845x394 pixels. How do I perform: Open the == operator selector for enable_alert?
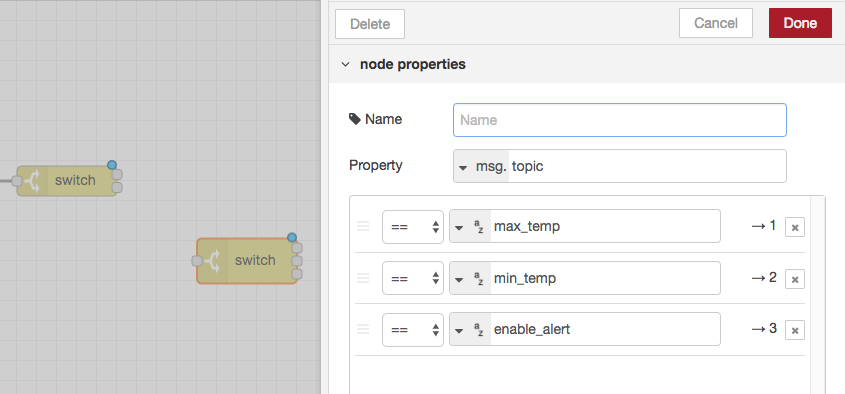413,330
